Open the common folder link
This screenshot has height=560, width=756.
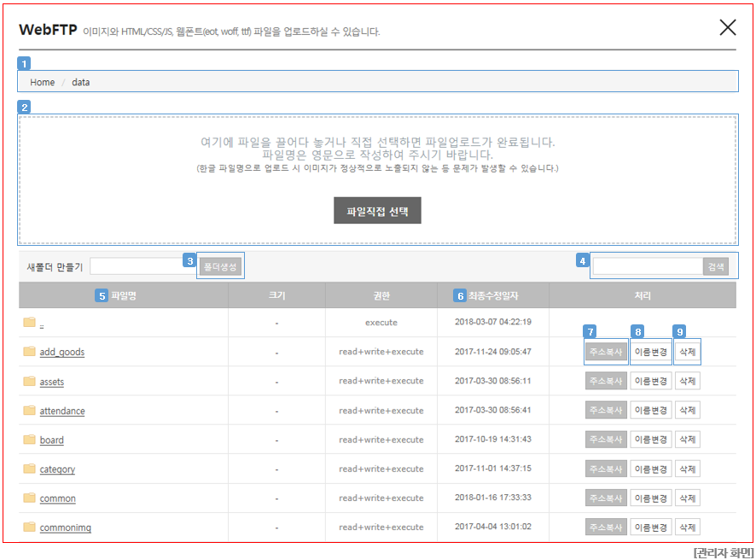(57, 499)
